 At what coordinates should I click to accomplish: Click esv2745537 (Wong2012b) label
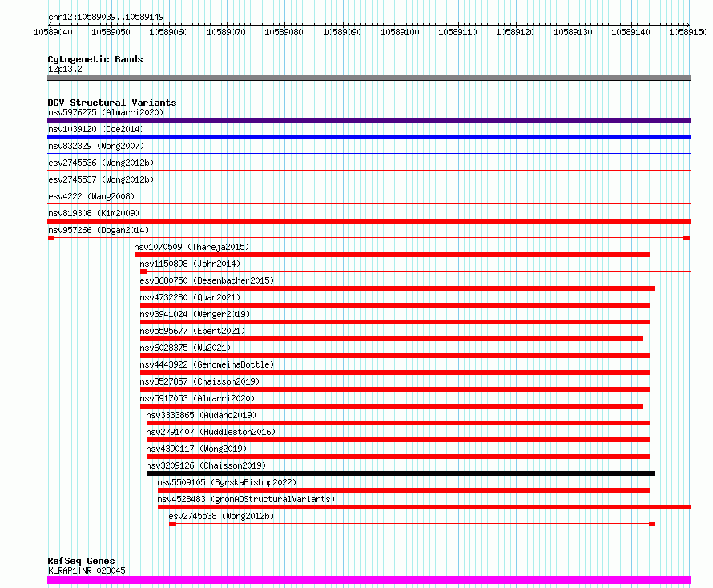point(101,179)
